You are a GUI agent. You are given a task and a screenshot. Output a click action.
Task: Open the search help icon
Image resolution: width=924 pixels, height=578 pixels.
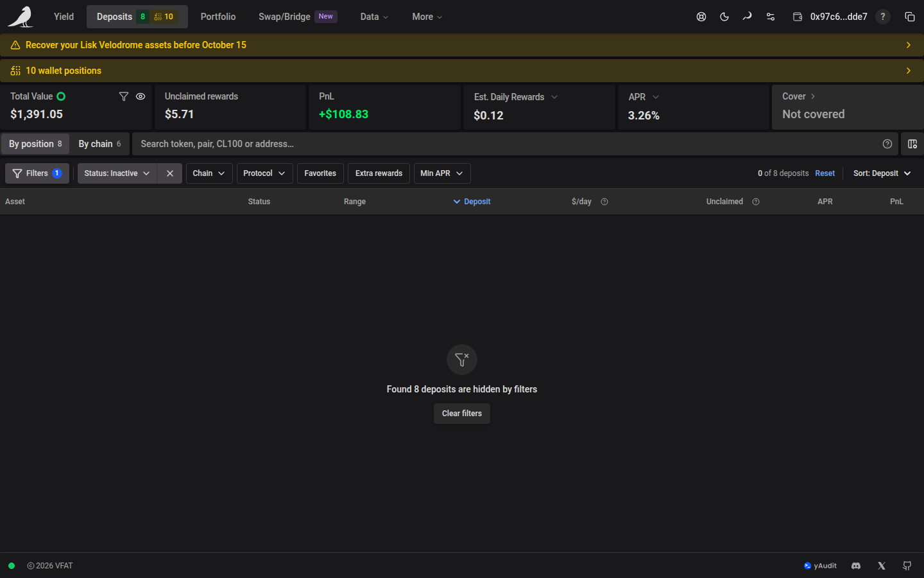coord(887,144)
